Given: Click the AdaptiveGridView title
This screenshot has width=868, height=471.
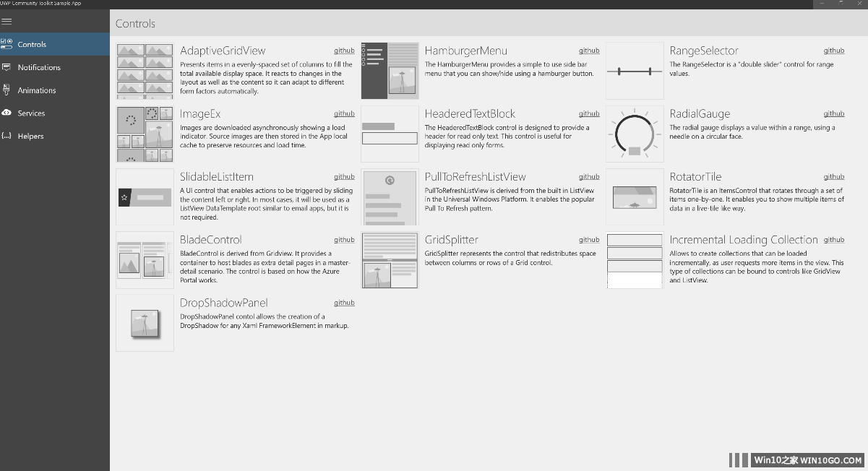Looking at the screenshot, I should click(x=223, y=51).
